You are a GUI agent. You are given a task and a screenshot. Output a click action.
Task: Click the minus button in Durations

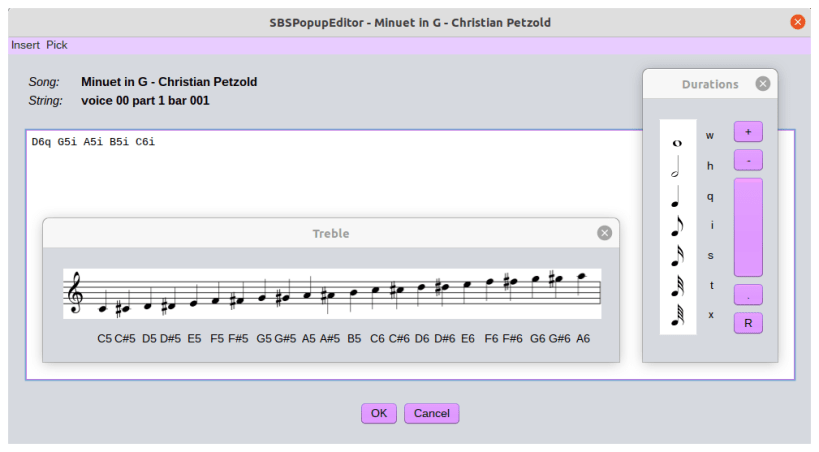coord(748,160)
